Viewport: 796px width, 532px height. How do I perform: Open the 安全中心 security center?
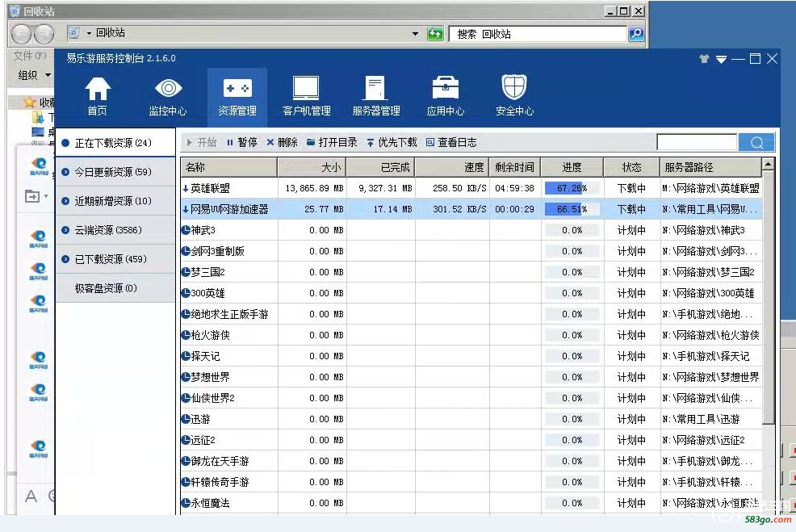point(515,96)
